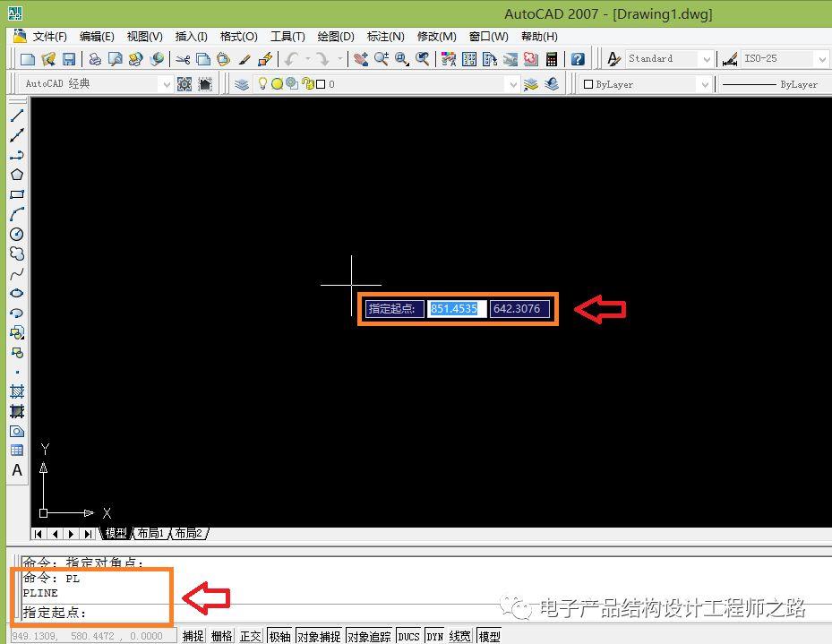Click the highlighted 851.4535 X coordinate field
This screenshot has height=644, width=832.
[457, 309]
